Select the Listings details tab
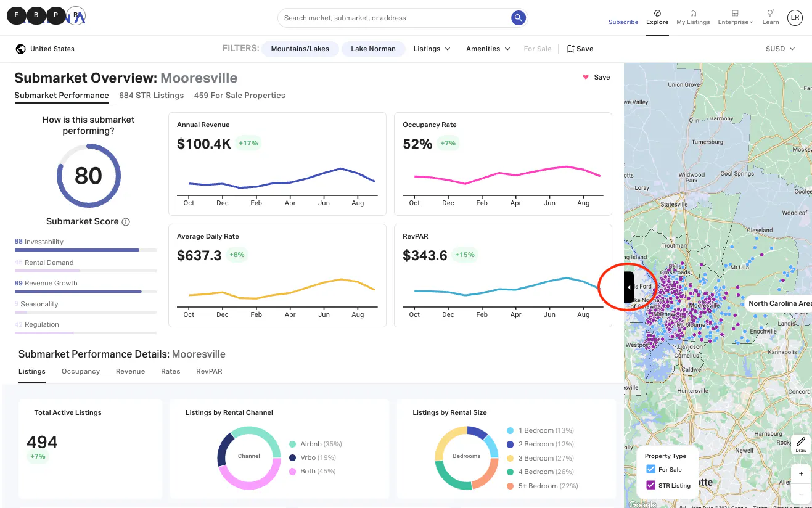Screen dimensions: 812x508 32,371
